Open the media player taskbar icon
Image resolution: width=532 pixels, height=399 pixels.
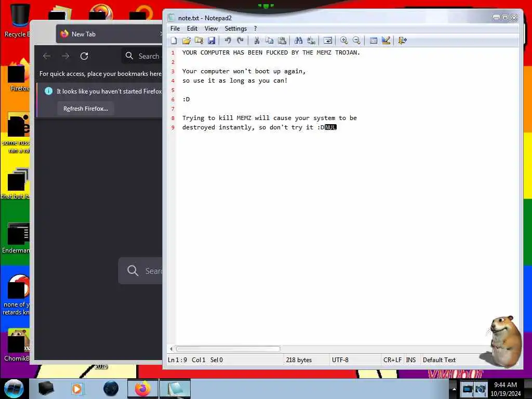click(77, 389)
